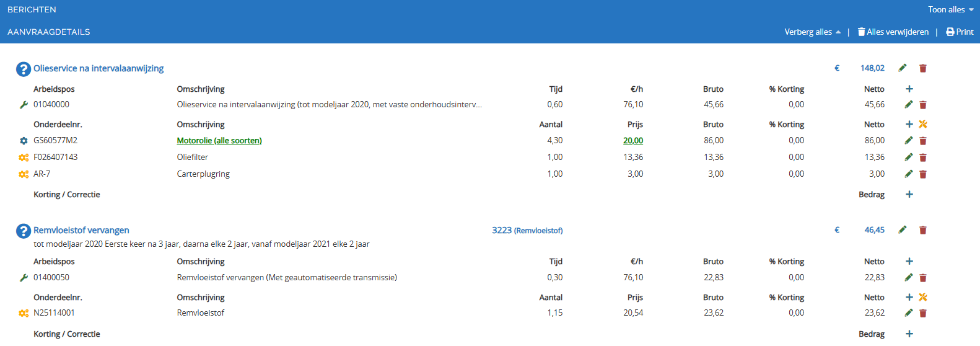Click the orange gears icon beside F026407143
This screenshot has height=346, width=980.
click(x=24, y=157)
